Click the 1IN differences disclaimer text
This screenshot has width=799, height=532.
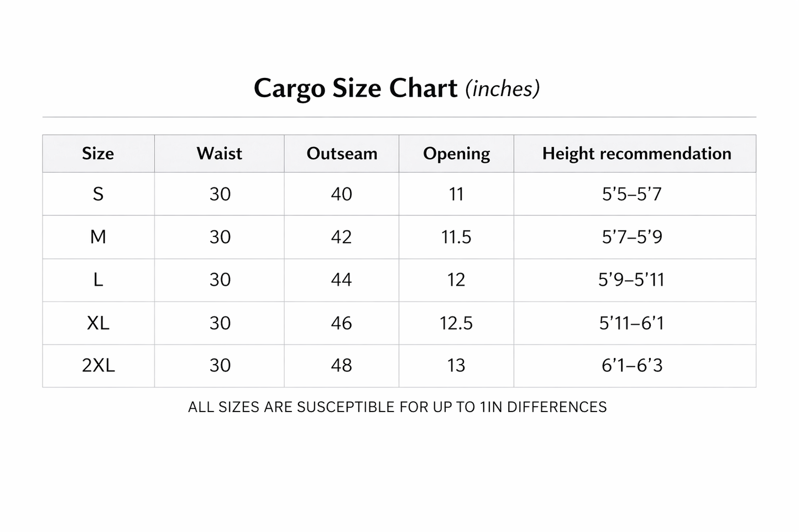[397, 407]
